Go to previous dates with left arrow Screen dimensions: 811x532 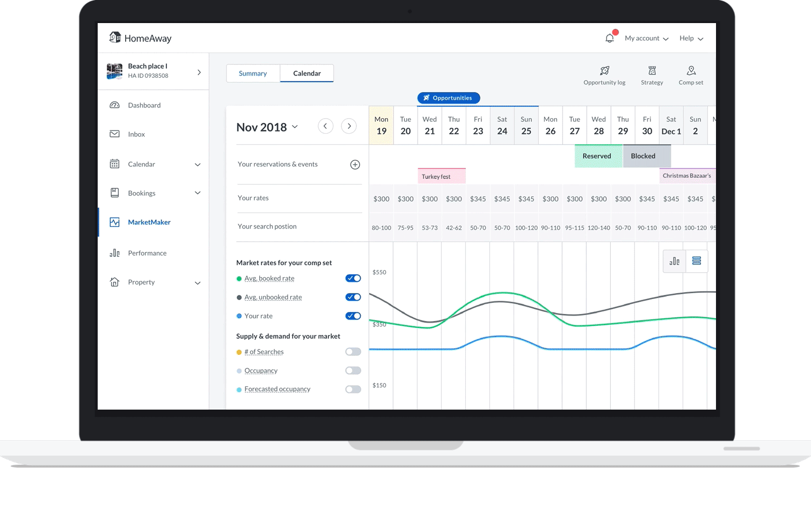(x=325, y=126)
